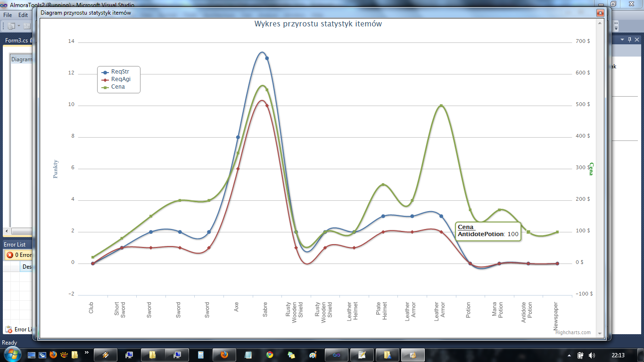Open the Windows Start menu
Viewport: 644px width, 362px height.
click(x=12, y=354)
